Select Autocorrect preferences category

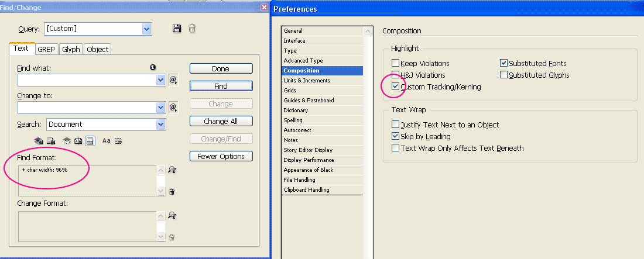323,130
